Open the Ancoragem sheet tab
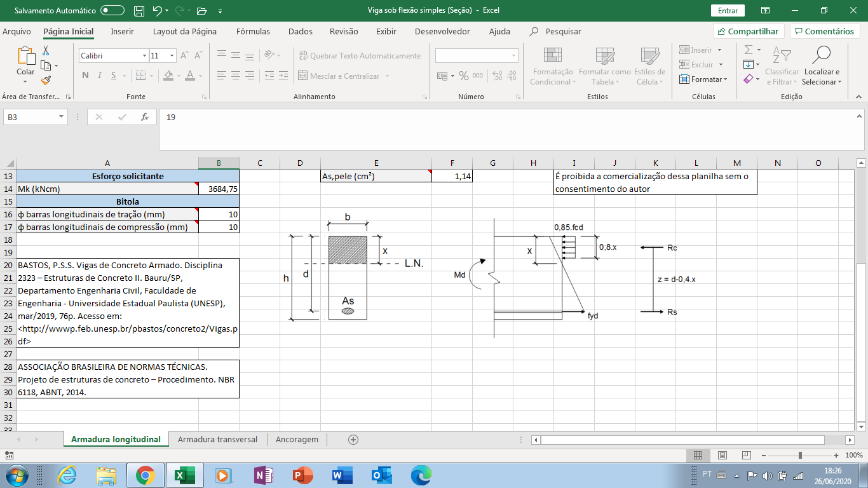 click(297, 440)
